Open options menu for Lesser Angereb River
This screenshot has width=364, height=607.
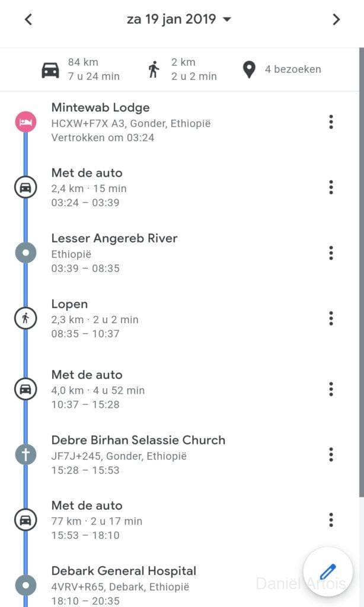tap(331, 253)
